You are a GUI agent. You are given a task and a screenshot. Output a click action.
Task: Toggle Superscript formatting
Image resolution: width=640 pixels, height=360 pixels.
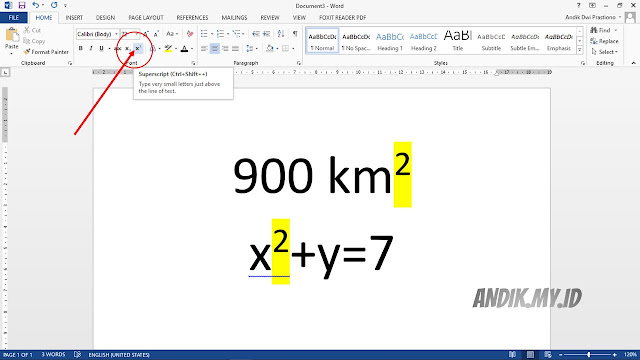(138, 49)
